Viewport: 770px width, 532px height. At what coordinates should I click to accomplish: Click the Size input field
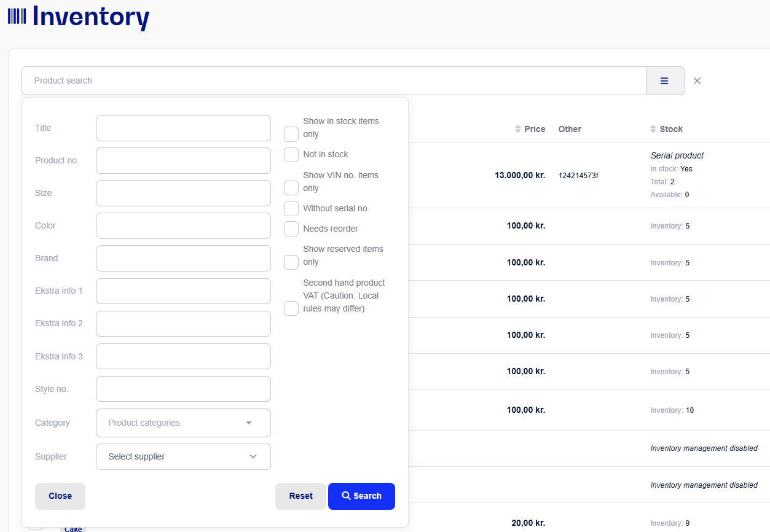(183, 193)
